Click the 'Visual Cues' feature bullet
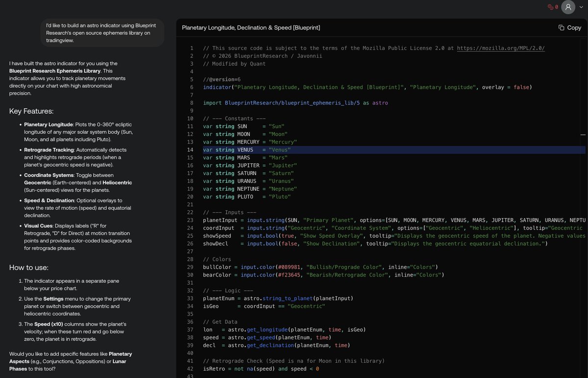588x378 pixels. pos(78,237)
